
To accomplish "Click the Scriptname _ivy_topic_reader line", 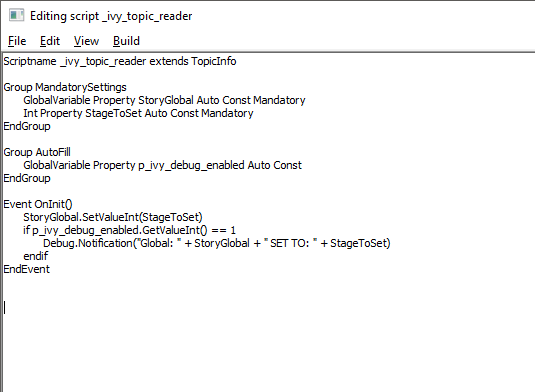I will 120,61.
